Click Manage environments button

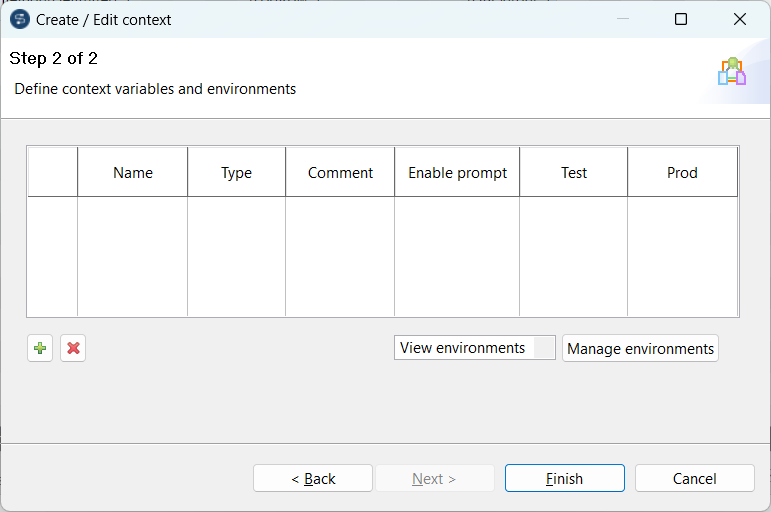tap(640, 348)
